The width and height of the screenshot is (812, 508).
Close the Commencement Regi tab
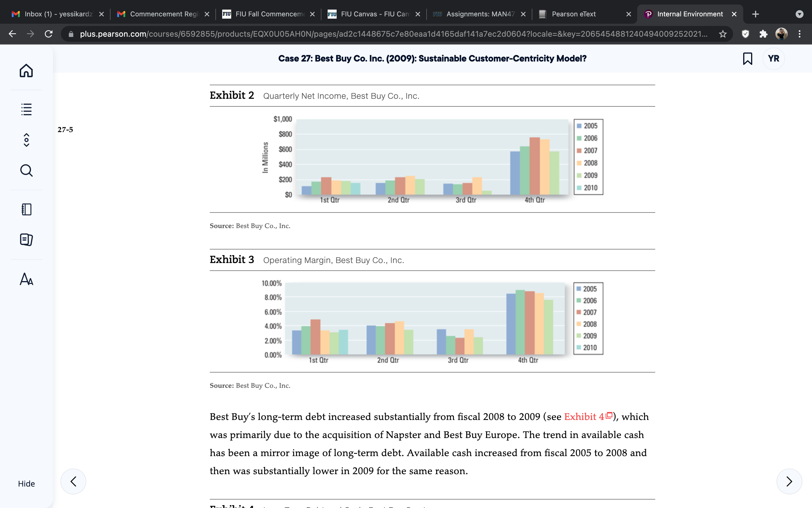[x=207, y=14]
